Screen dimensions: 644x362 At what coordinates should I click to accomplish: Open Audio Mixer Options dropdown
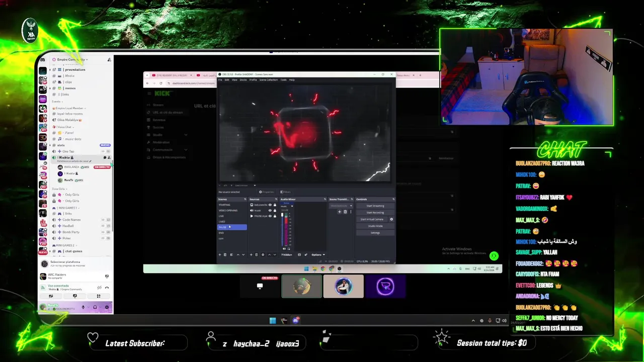pos(317,254)
